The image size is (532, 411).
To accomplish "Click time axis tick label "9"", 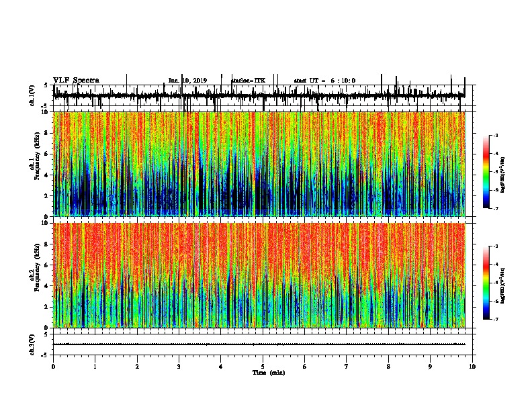I will pyautogui.click(x=430, y=367).
